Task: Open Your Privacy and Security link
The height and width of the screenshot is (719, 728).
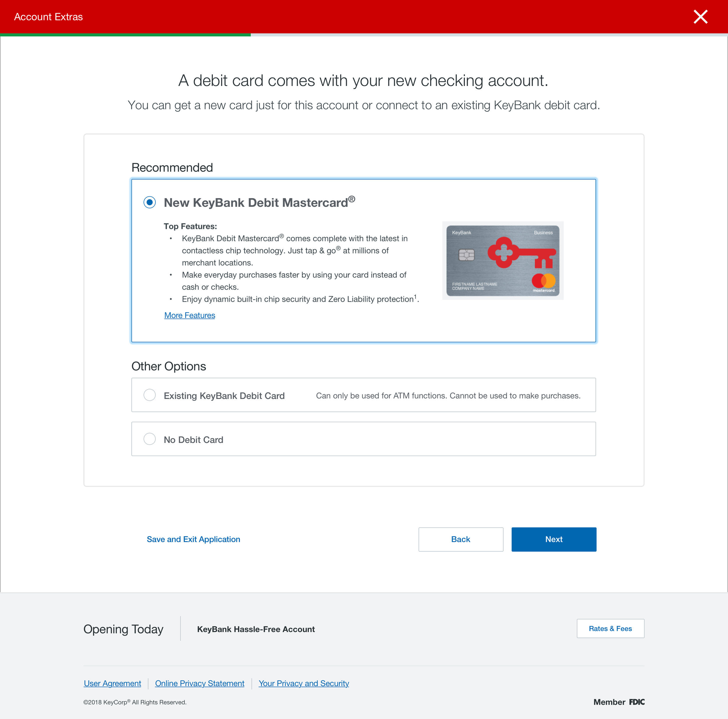Action: [x=304, y=683]
